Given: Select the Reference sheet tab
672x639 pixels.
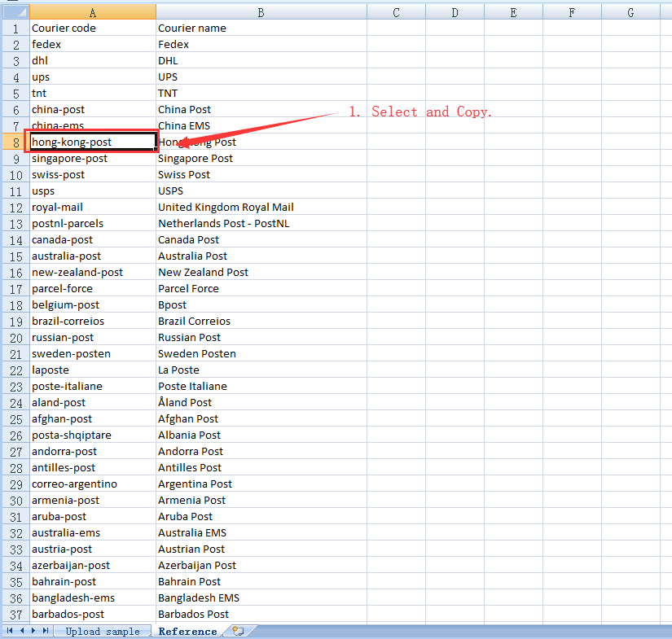Looking at the screenshot, I should (x=187, y=631).
